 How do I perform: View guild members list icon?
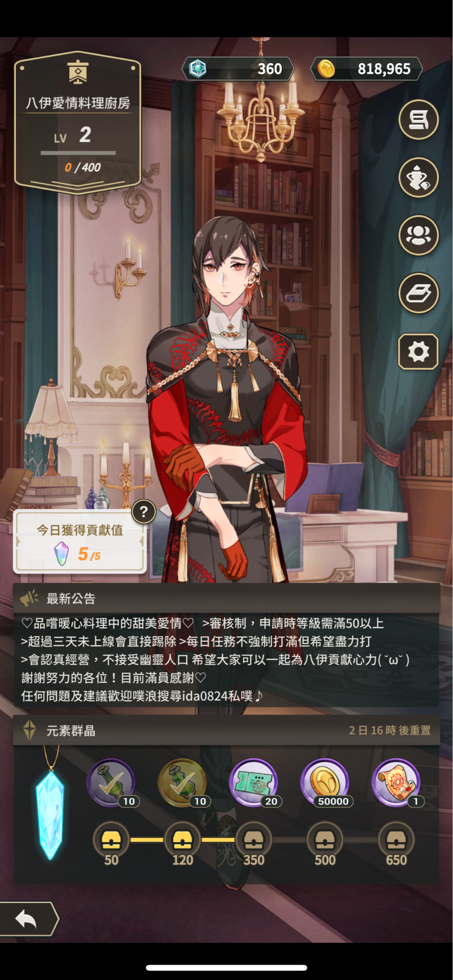click(418, 235)
